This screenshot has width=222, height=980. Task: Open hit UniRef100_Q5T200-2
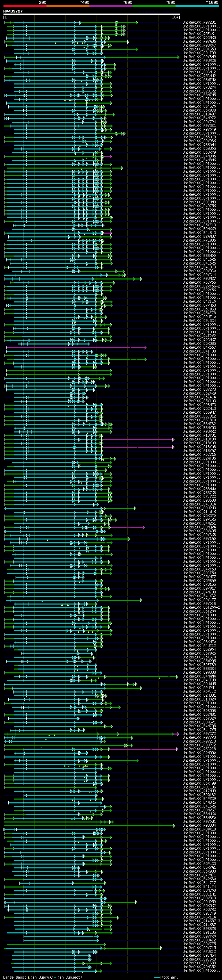(x=201, y=607)
